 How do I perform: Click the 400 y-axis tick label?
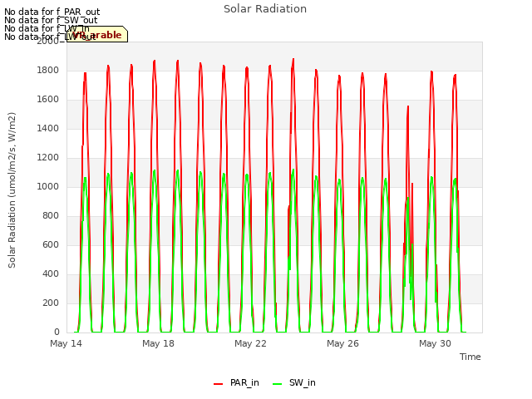coord(51,273)
